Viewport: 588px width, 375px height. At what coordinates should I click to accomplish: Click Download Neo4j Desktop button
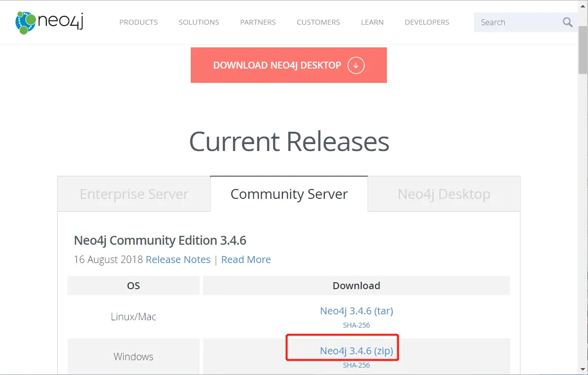pos(289,65)
